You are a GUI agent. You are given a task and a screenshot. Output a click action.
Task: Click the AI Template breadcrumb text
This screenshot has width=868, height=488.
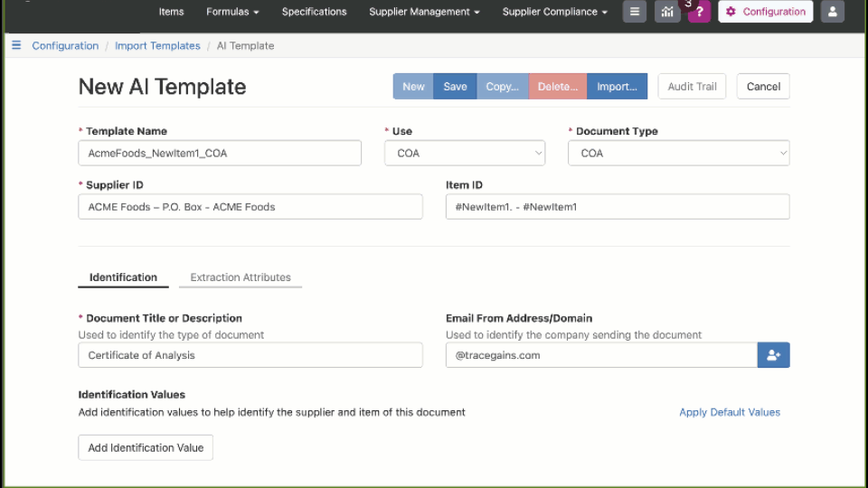245,46
